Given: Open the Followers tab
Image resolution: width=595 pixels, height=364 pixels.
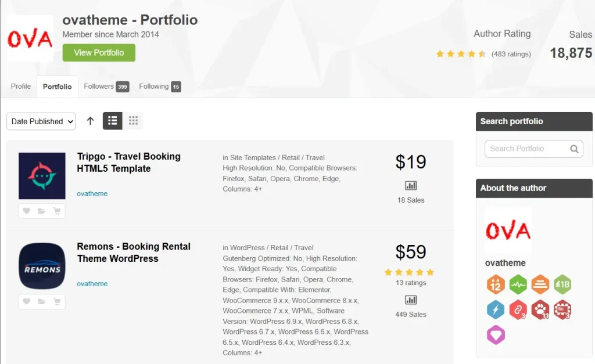Looking at the screenshot, I should tap(105, 87).
